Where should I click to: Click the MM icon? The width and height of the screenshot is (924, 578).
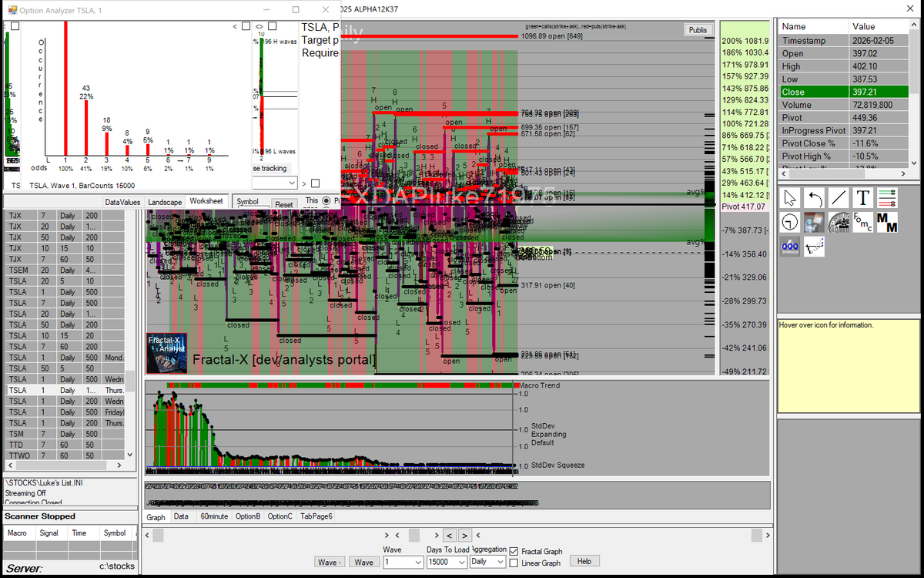point(887,223)
